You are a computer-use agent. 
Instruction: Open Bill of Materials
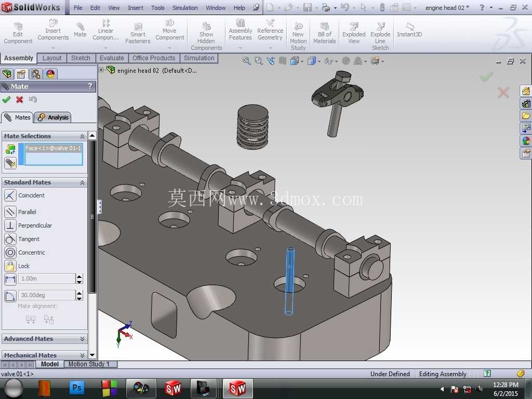click(324, 33)
